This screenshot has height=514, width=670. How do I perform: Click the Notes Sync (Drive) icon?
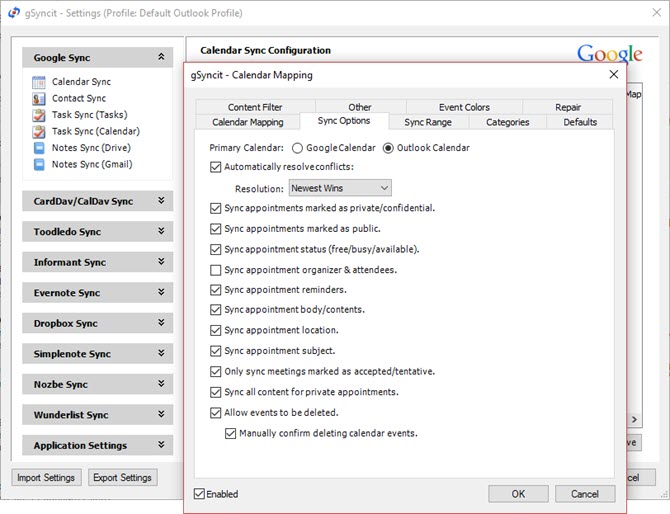coord(39,148)
